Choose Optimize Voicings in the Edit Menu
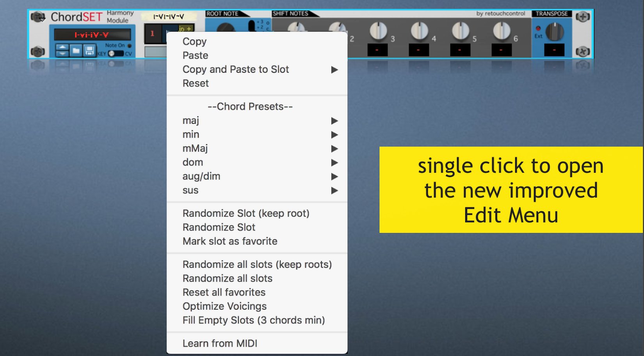The height and width of the screenshot is (356, 644). tap(224, 306)
